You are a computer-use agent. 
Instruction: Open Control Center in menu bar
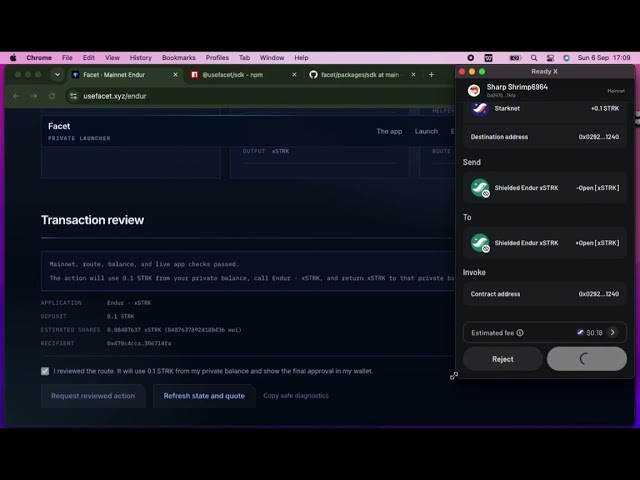[550, 58]
